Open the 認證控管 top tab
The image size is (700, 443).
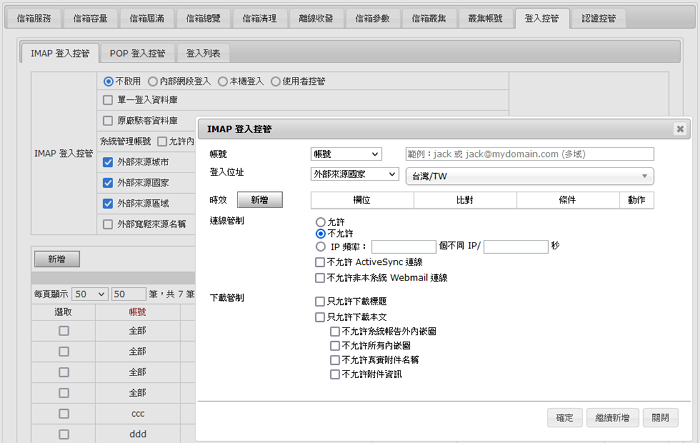click(x=600, y=18)
